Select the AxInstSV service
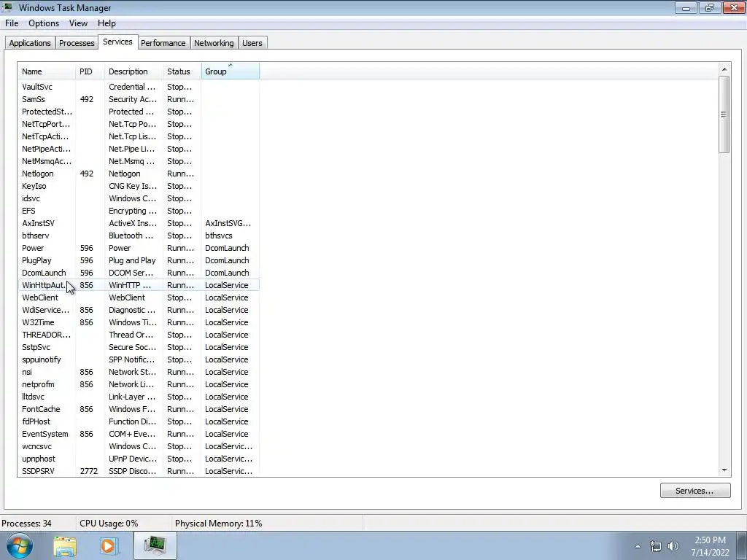Viewport: 747px width, 560px height. (38, 223)
